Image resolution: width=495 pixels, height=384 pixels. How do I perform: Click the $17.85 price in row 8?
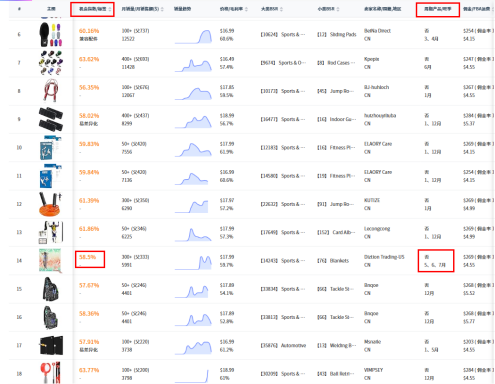tap(227, 87)
